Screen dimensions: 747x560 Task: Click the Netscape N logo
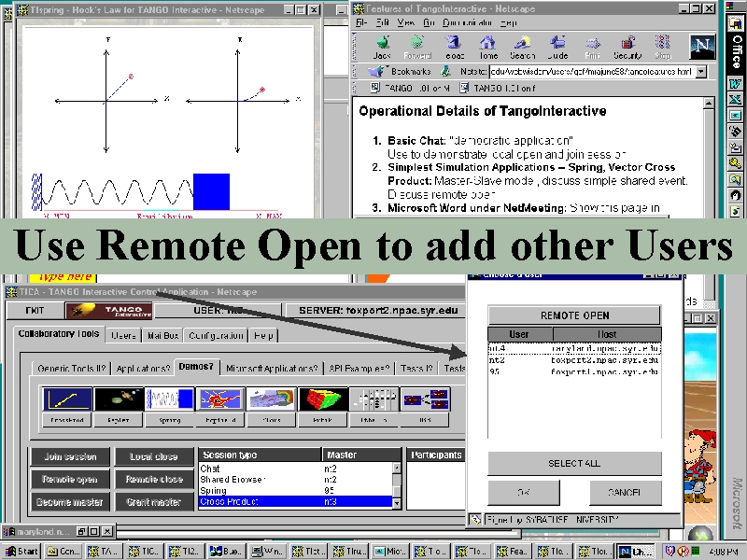pyautogui.click(x=702, y=46)
